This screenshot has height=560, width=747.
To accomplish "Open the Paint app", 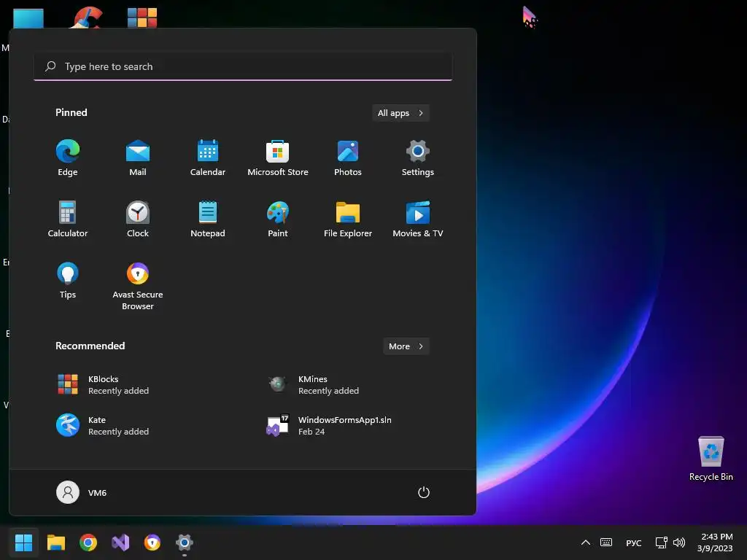I will tap(278, 219).
